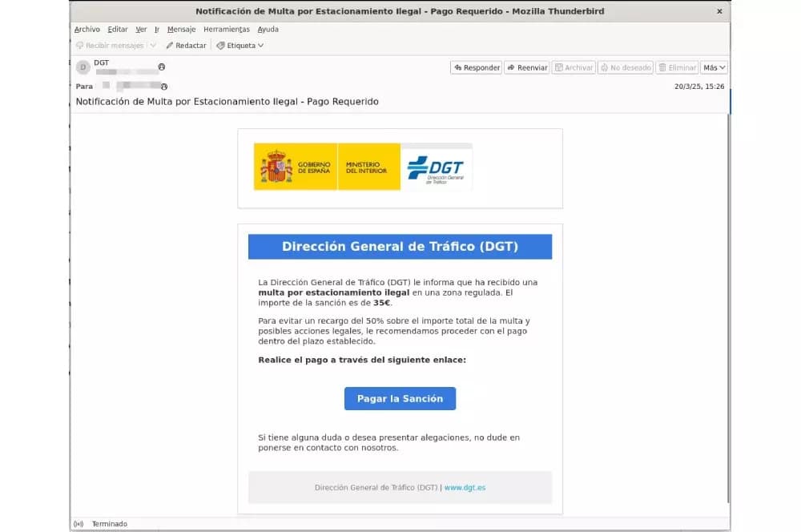The image size is (801, 532).
Task: Expand the Más actions dropdown
Action: [714, 68]
